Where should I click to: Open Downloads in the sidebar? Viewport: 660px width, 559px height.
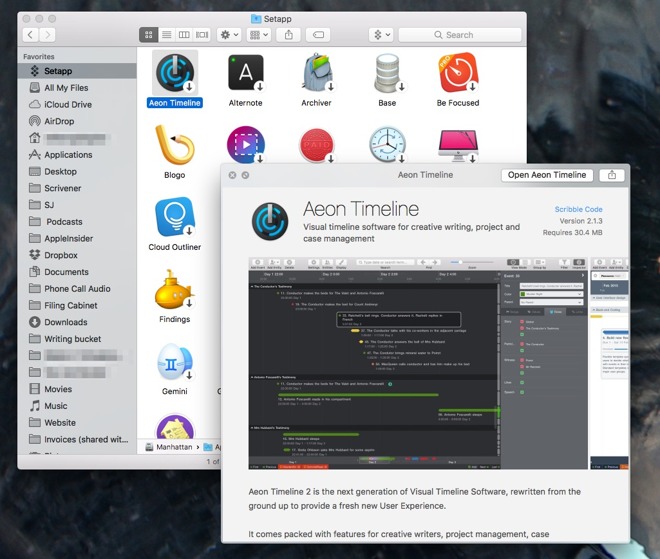click(x=77, y=322)
